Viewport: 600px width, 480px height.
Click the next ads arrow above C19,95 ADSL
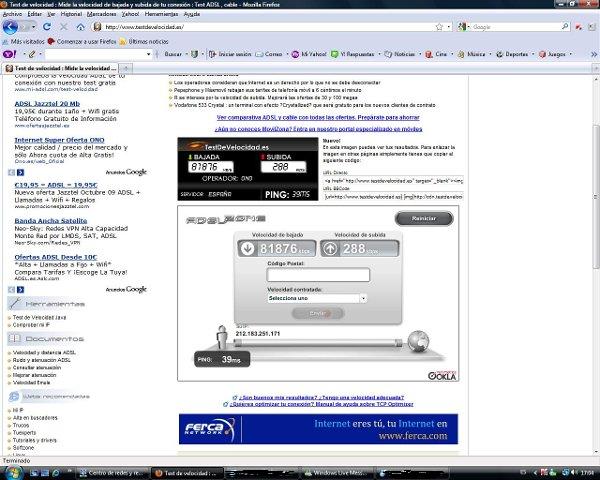coord(20,173)
